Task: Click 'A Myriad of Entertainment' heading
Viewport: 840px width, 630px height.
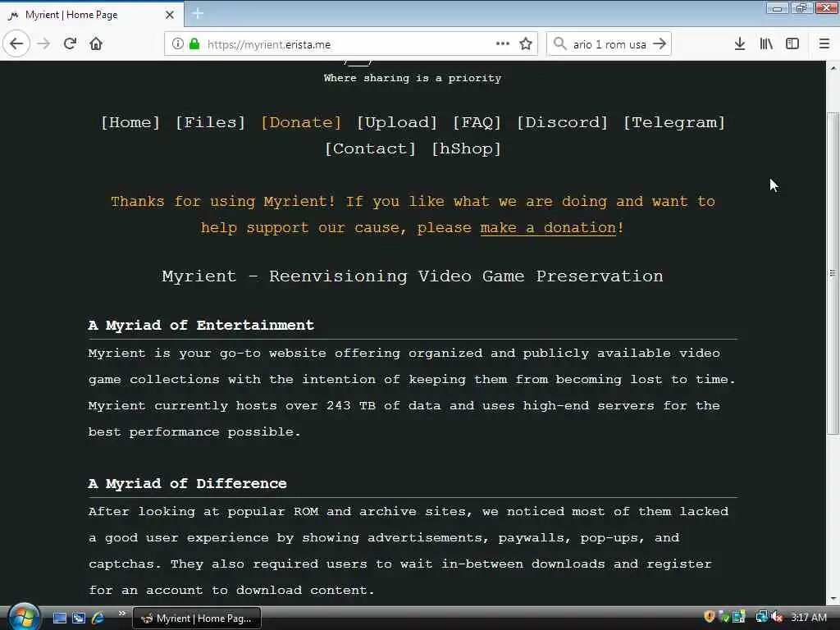Action: (x=201, y=326)
